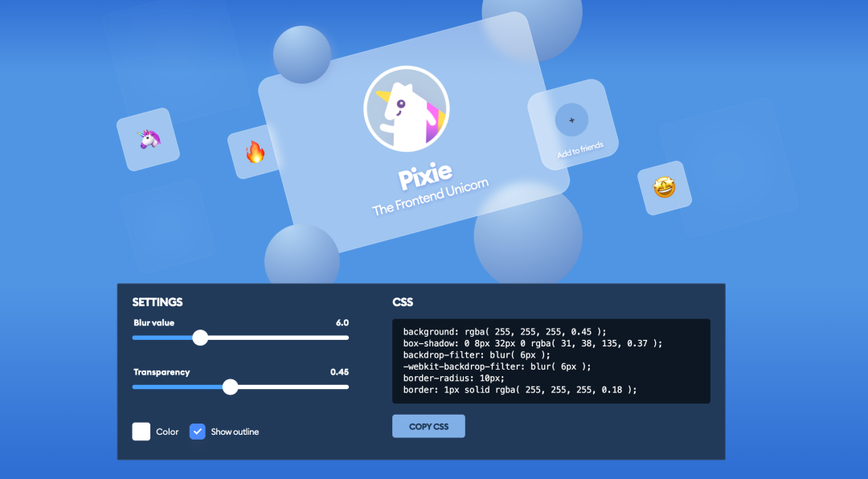Click the border-radius line in the CSS box
868x479 pixels.
tap(454, 379)
